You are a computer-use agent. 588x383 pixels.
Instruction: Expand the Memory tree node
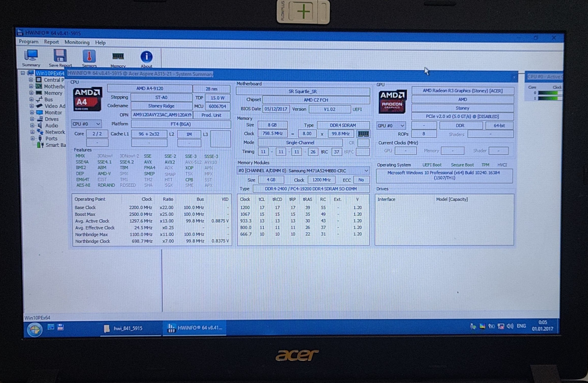(x=31, y=93)
